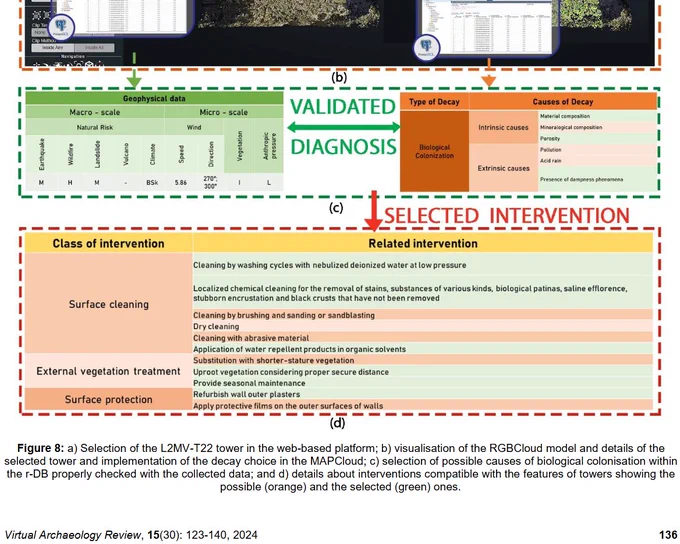Click the Mineralogical composition row
This screenshot has height=544, width=680.
(x=598, y=128)
